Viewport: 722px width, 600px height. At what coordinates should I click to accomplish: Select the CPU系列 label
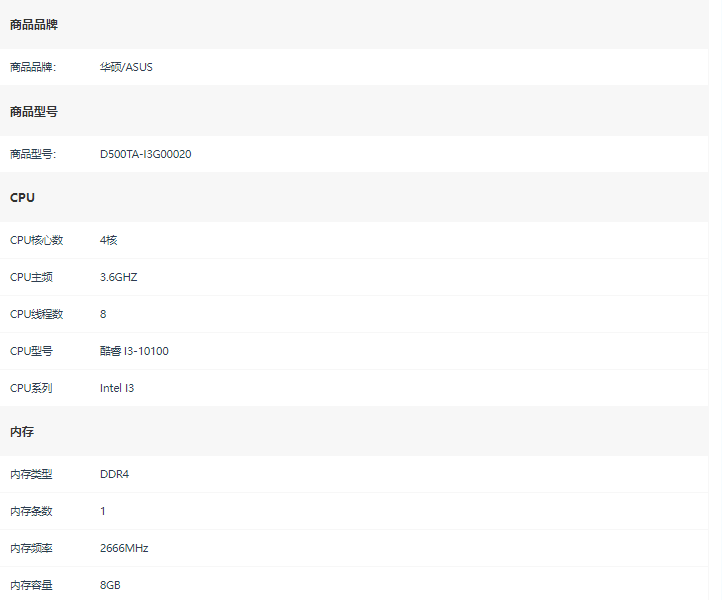pyautogui.click(x=31, y=388)
